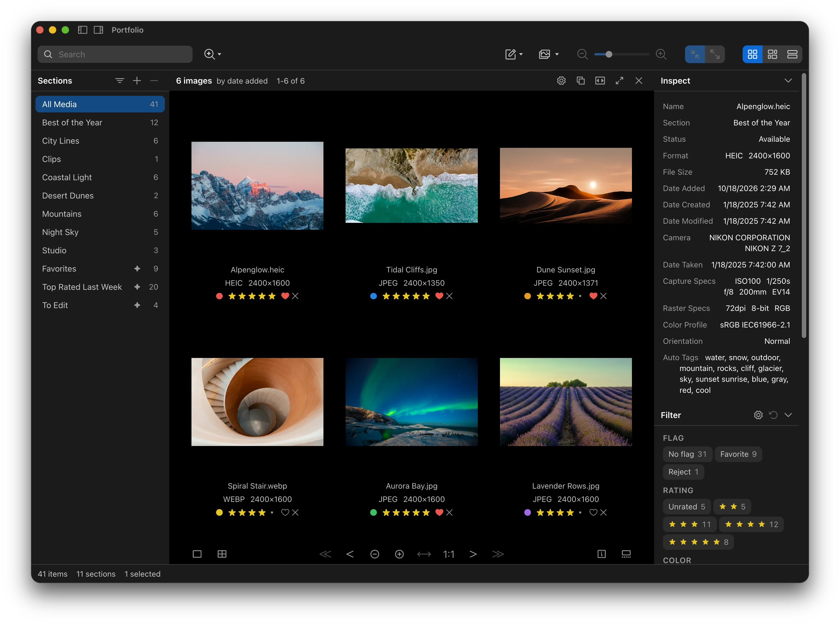Fit image to width arrow icon
The width and height of the screenshot is (840, 624).
424,554
